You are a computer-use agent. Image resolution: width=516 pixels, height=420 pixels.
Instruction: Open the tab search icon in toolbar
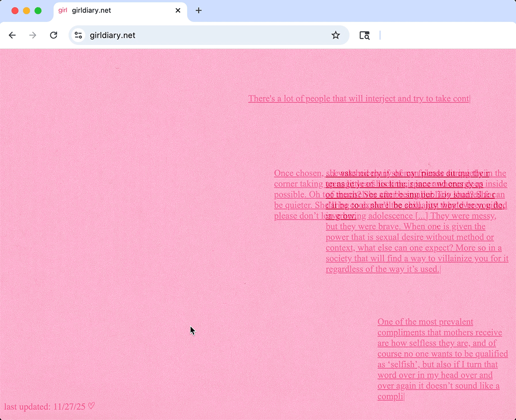365,35
